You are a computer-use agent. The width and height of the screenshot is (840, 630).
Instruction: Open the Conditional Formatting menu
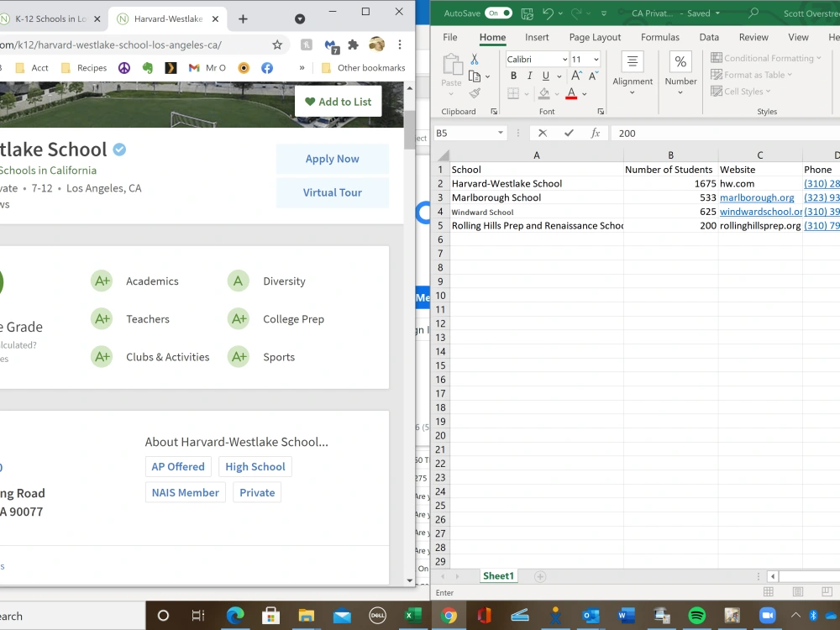point(765,58)
